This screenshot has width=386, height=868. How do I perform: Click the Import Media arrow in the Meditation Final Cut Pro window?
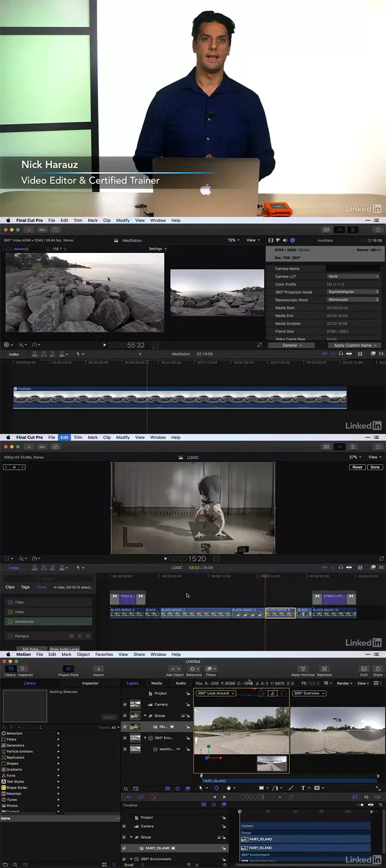point(29,230)
